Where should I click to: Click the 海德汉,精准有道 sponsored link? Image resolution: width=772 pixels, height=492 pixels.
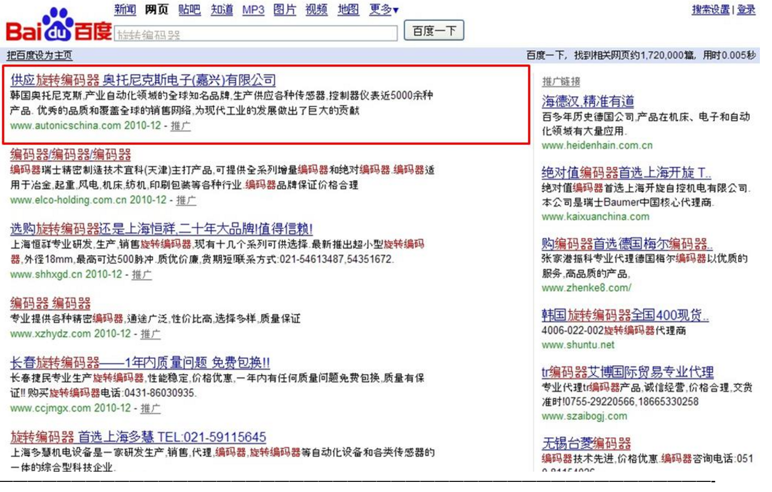(588, 102)
